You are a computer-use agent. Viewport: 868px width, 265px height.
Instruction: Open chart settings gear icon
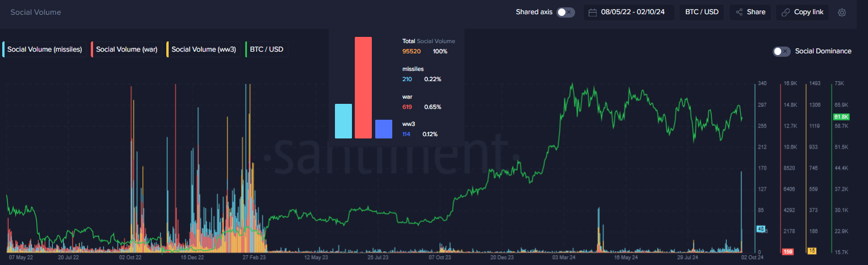coord(842,12)
